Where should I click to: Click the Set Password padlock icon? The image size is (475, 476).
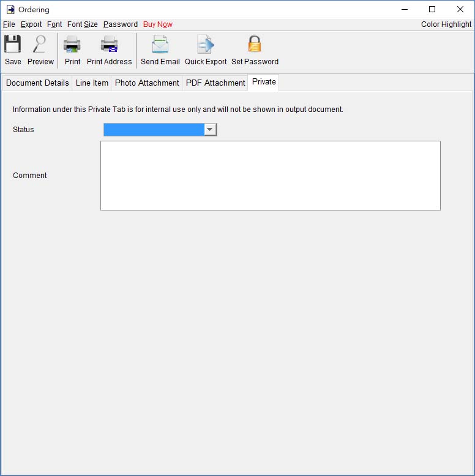click(255, 43)
